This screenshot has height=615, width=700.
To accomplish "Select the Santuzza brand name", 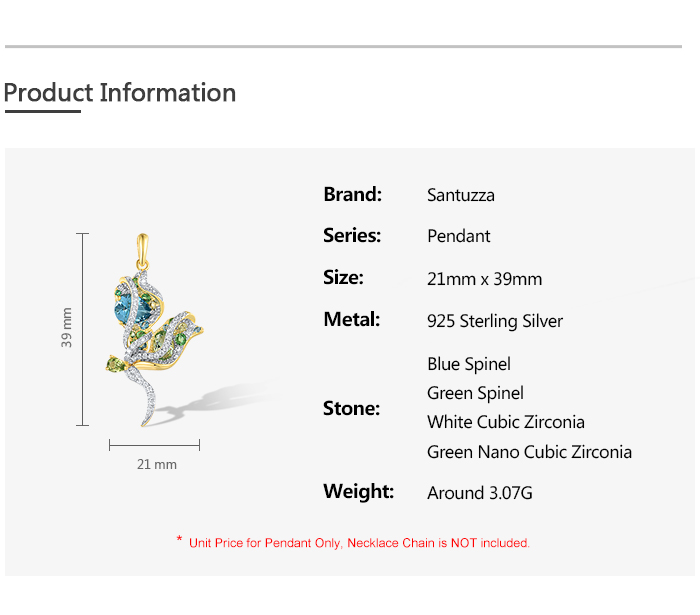I will tap(460, 195).
